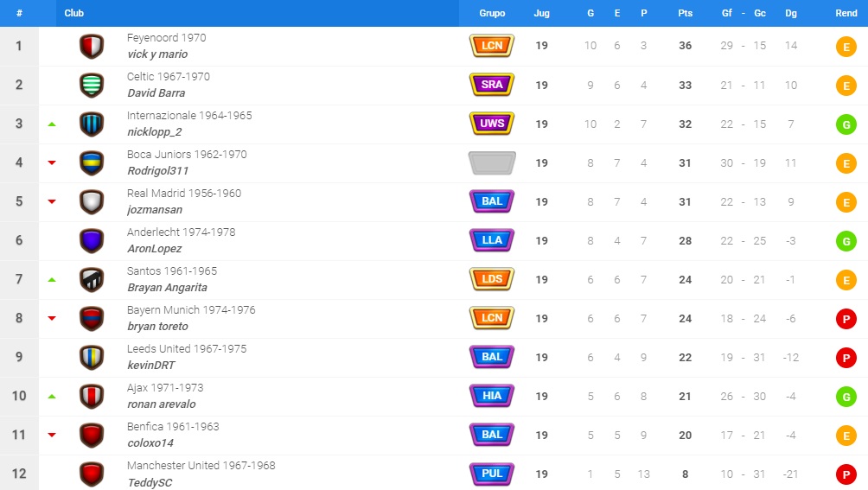868x490 pixels.
Task: Click the Rend column header
Action: [x=846, y=13]
